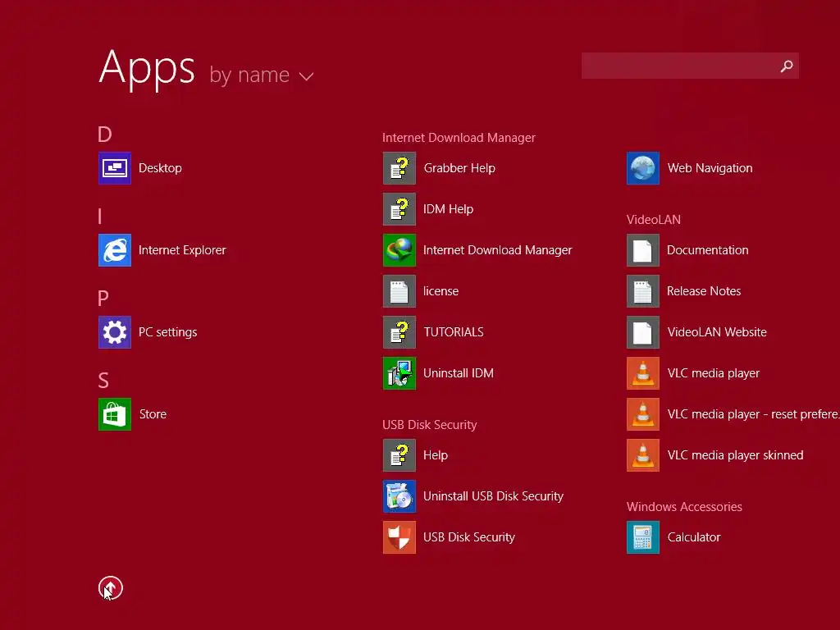The width and height of the screenshot is (840, 630).
Task: Select the 'Uninstall IDM' label
Action: coord(459,373)
